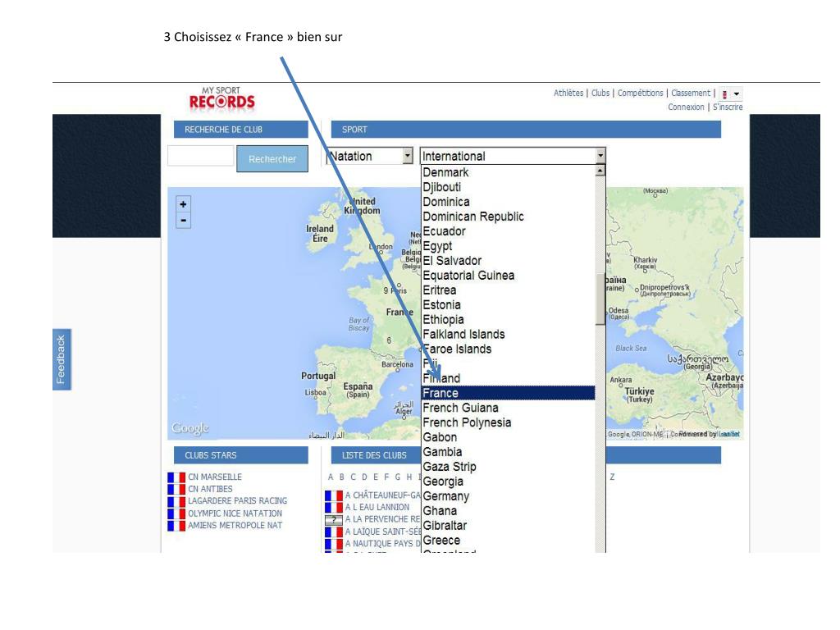Click the unknown flag beside A LA PERVENCHE
This screenshot has width=840, height=630.
[x=334, y=519]
